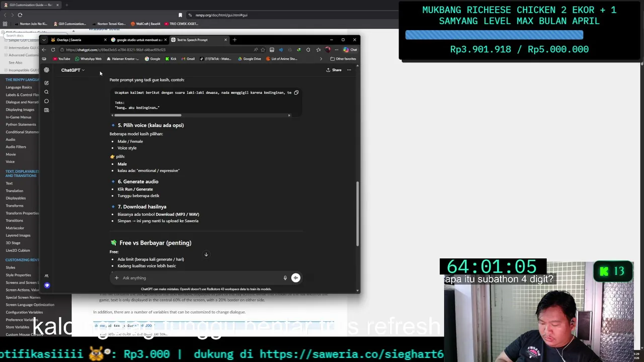Screen dimensions: 644x362
Task: Click the plus attach icon in message box
Action: click(x=116, y=278)
